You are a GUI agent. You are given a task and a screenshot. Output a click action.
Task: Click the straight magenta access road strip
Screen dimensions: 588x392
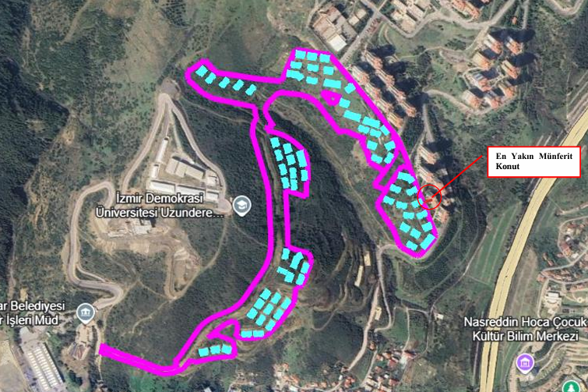click(137, 359)
